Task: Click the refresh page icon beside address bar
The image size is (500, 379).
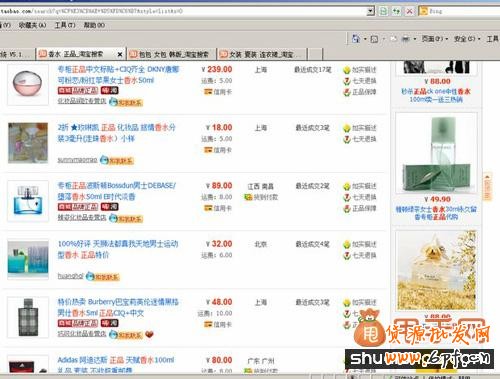Action: (396, 12)
